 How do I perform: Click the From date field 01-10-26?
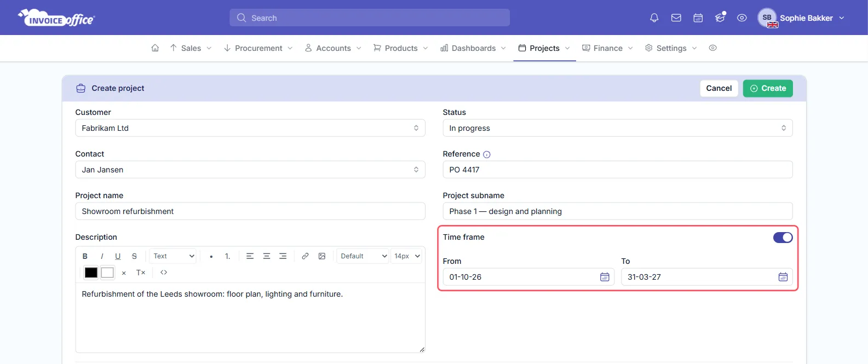pyautogui.click(x=528, y=277)
